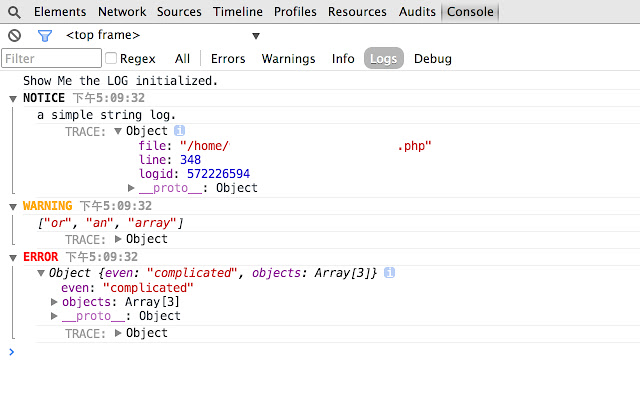640x400 pixels.
Task: Collapse the NOTICE log group
Action: click(x=12, y=98)
